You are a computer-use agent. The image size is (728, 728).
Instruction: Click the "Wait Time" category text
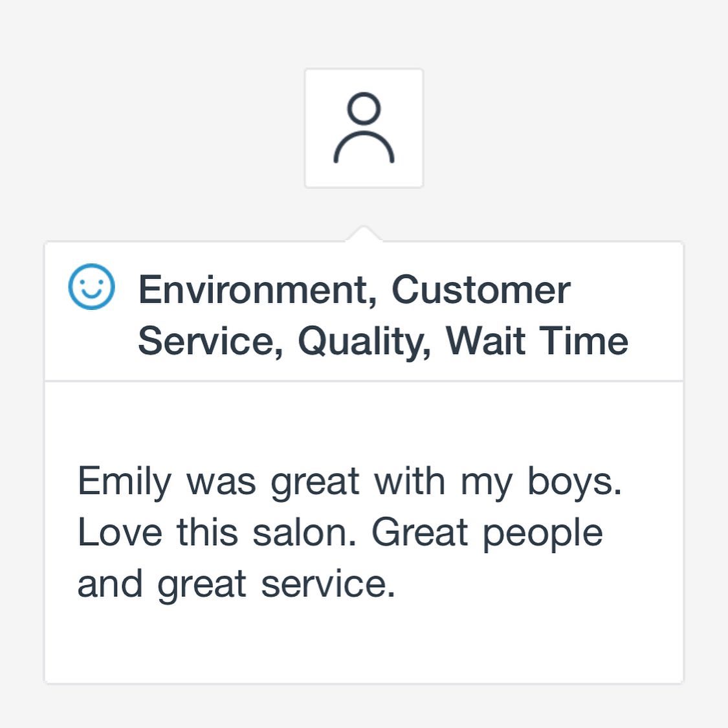[536, 340]
